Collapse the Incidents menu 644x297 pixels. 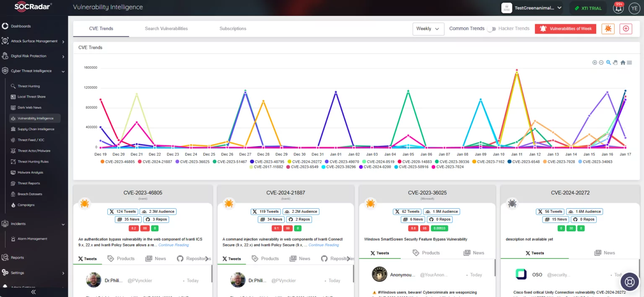(34, 224)
